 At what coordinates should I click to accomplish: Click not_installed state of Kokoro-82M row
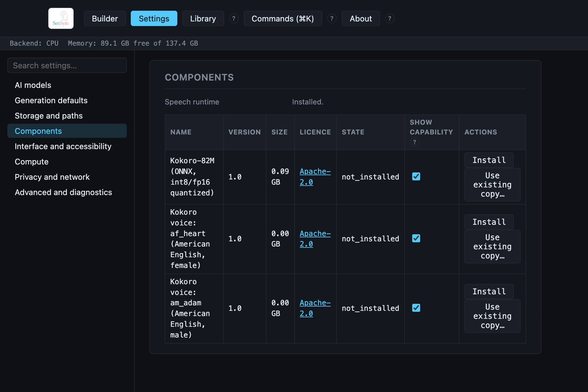click(370, 177)
